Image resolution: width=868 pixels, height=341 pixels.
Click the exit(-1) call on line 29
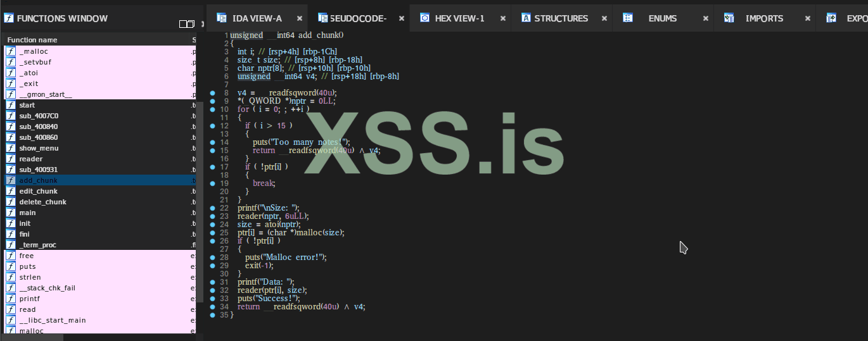point(260,266)
